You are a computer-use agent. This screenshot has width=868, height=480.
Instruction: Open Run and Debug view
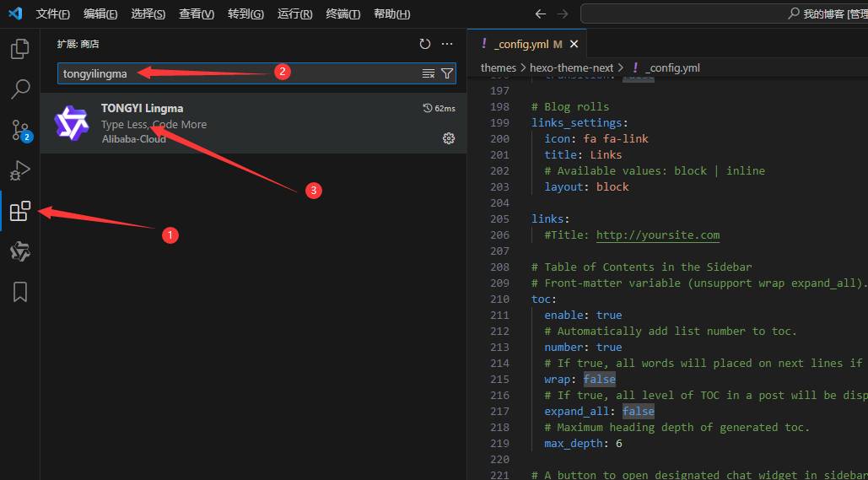[x=20, y=170]
